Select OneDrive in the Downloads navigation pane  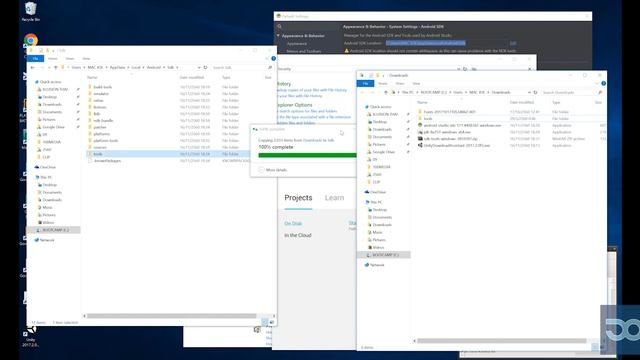click(375, 192)
